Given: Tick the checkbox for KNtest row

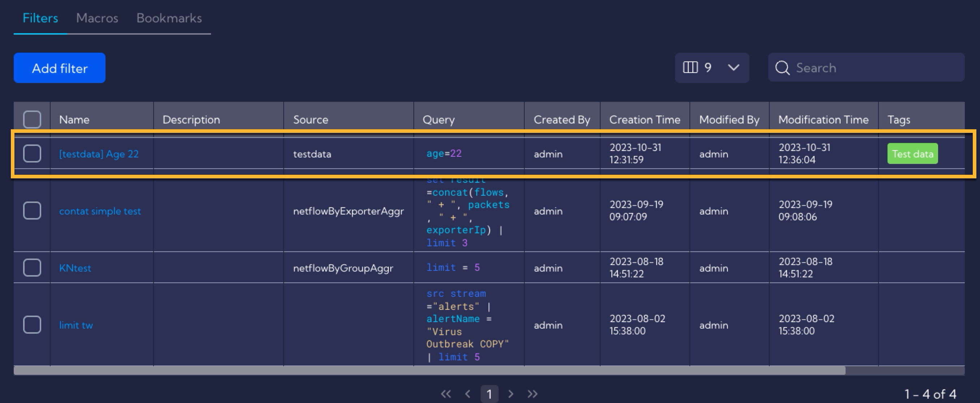Looking at the screenshot, I should 32,268.
